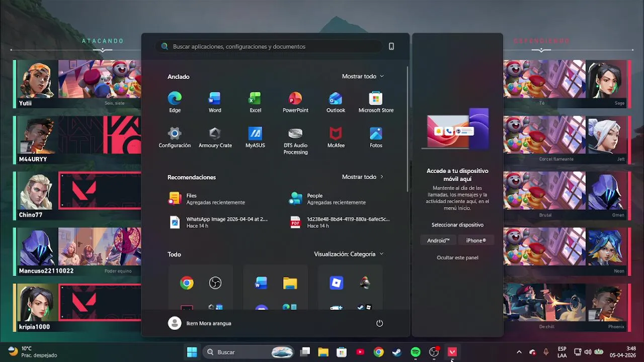Open YouTube app on the taskbar
The height and width of the screenshot is (362, 644).
(360, 352)
